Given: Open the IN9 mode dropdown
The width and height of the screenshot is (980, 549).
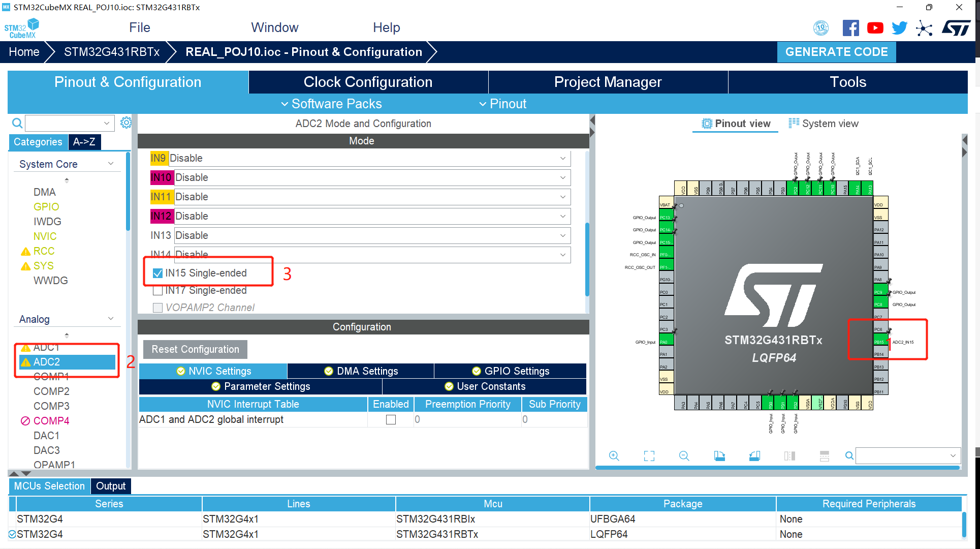Looking at the screenshot, I should [369, 158].
